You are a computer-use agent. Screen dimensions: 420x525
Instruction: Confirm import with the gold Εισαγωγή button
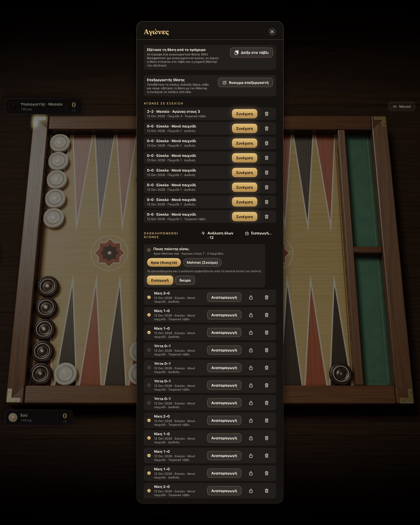(x=160, y=280)
